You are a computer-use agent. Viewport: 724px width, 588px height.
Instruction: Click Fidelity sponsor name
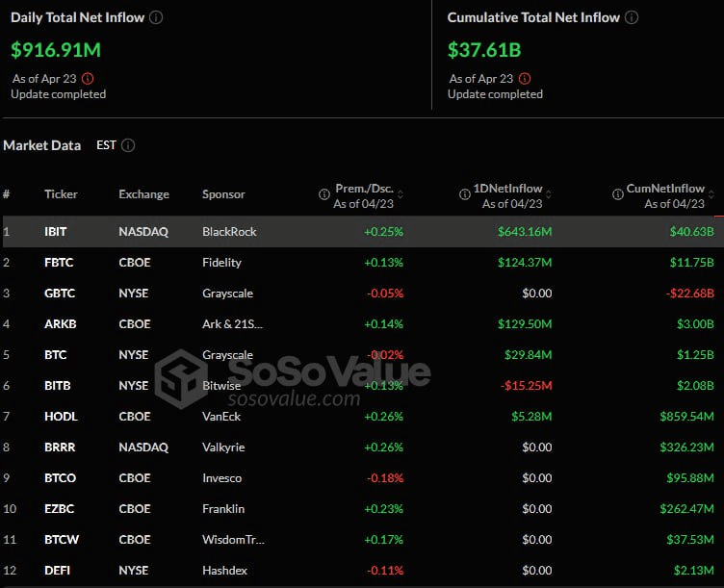click(221, 263)
